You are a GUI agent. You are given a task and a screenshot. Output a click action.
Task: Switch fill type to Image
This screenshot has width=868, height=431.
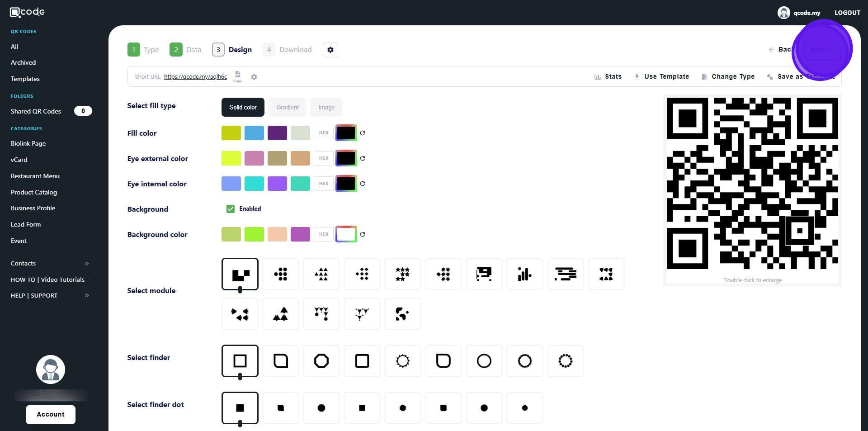click(326, 107)
